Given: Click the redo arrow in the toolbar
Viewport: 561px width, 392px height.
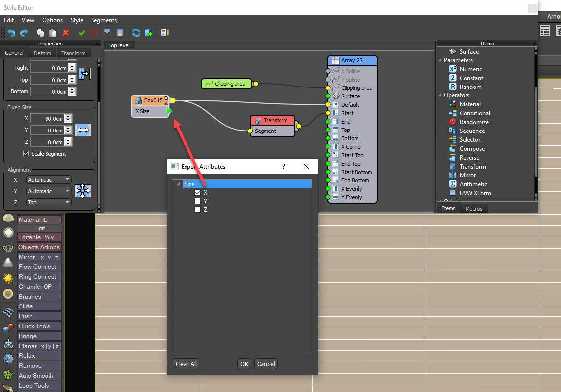Looking at the screenshot, I should pos(24,33).
